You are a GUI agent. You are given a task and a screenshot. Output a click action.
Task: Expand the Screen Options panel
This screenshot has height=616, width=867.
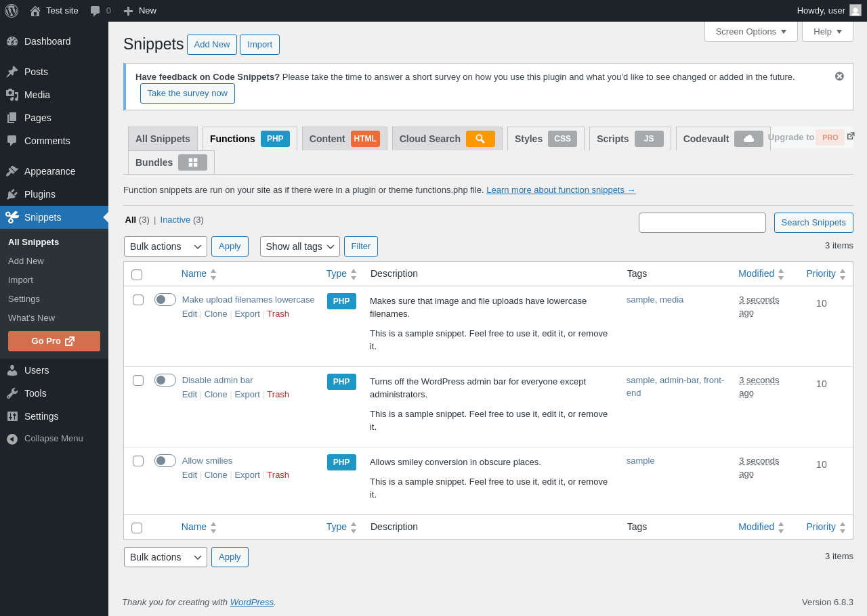click(x=751, y=32)
